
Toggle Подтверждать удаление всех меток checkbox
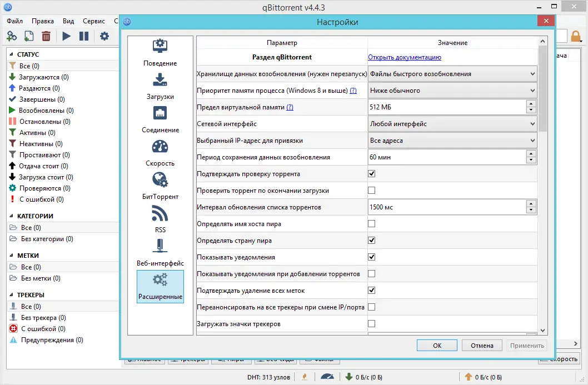click(371, 290)
